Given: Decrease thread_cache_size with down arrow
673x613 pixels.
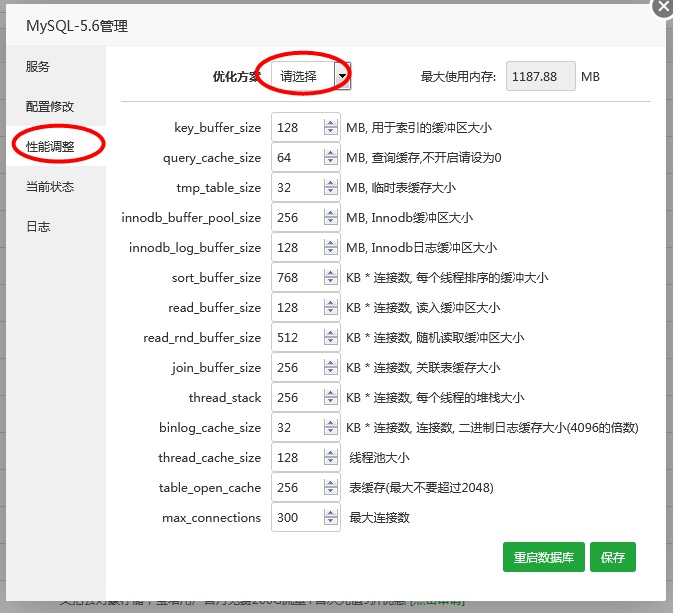Looking at the screenshot, I should [330, 461].
